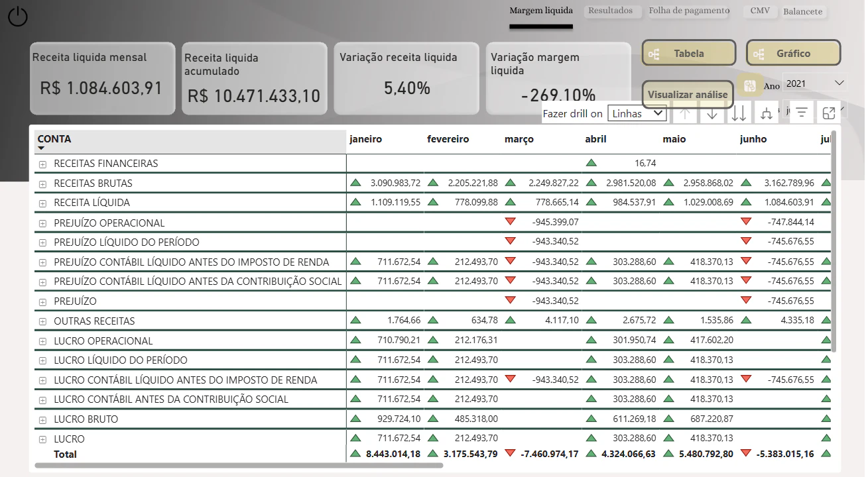This screenshot has height=477, width=868.
Task: Activate the single down-arrow drill down mode
Action: [712, 113]
